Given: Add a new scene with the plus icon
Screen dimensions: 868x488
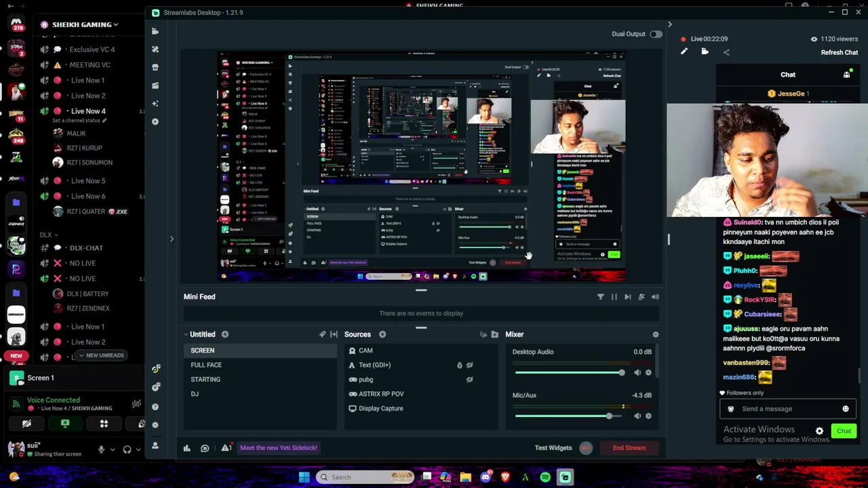Looking at the screenshot, I should pyautogui.click(x=225, y=334).
